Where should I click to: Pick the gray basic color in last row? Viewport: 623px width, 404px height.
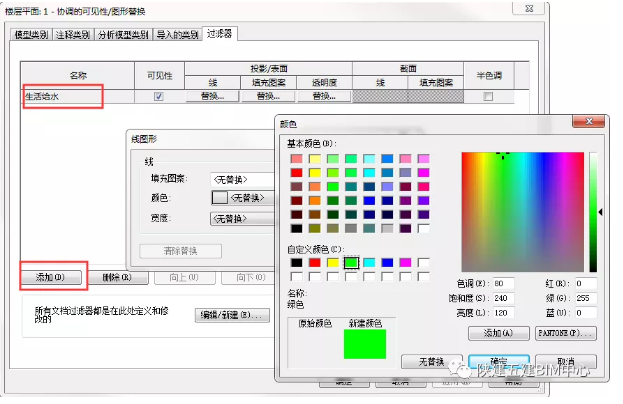351,228
